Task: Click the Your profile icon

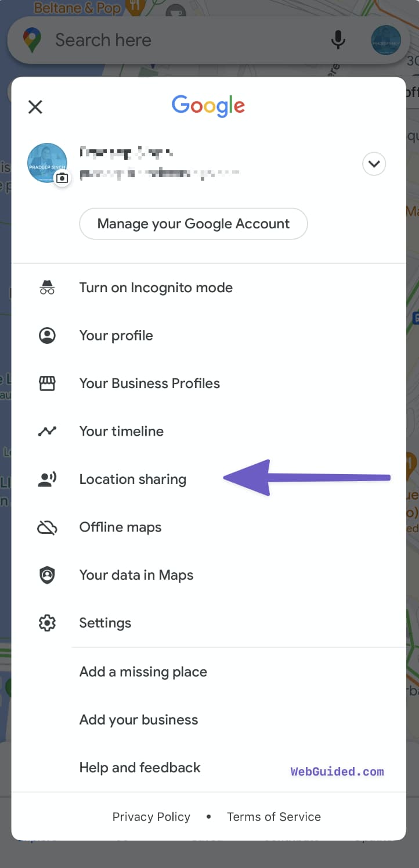Action: (47, 335)
